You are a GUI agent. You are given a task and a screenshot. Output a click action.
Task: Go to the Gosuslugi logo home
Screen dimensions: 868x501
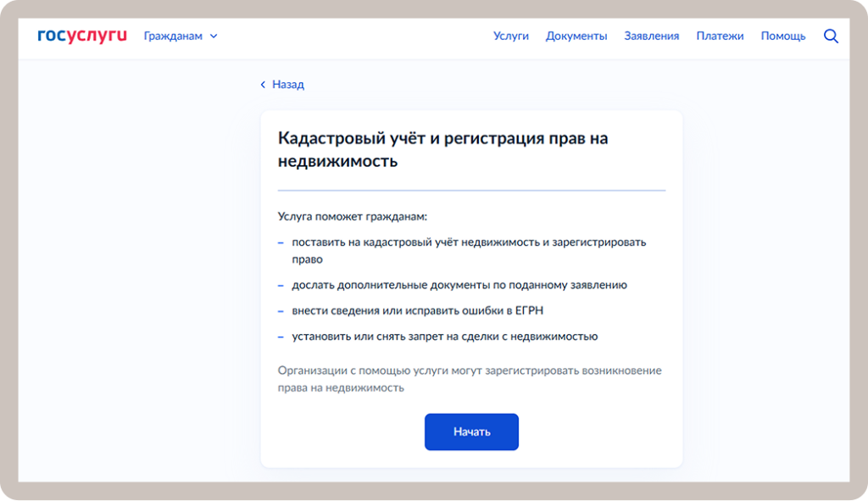point(82,36)
